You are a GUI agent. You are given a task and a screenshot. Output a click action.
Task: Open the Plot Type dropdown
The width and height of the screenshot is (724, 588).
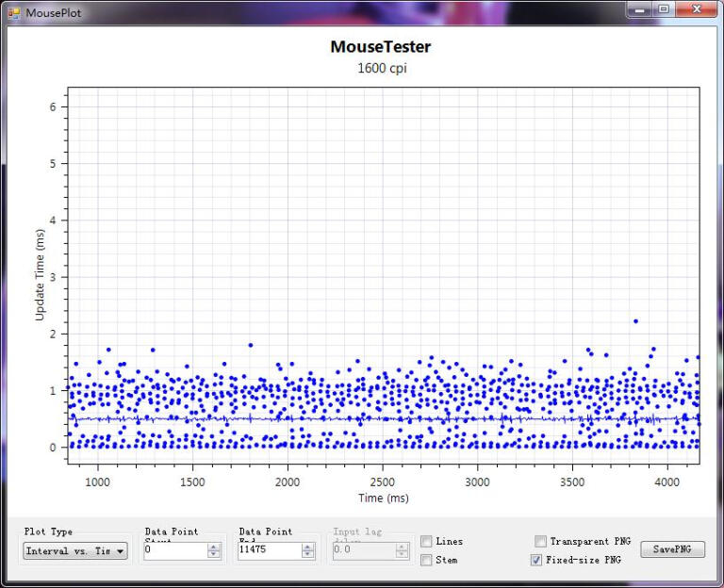pos(75,551)
